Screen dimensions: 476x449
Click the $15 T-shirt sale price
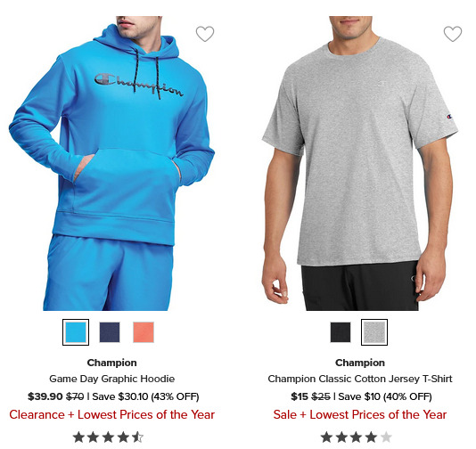(x=300, y=396)
